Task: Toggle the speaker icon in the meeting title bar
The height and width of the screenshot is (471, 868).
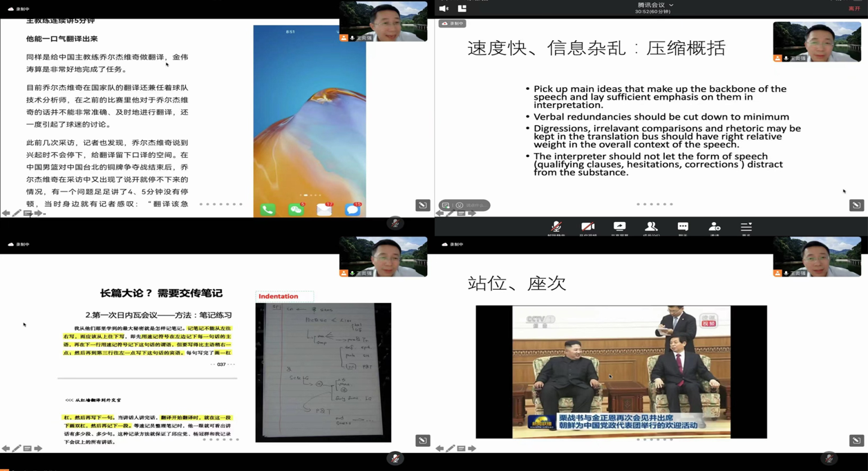Action: (444, 8)
